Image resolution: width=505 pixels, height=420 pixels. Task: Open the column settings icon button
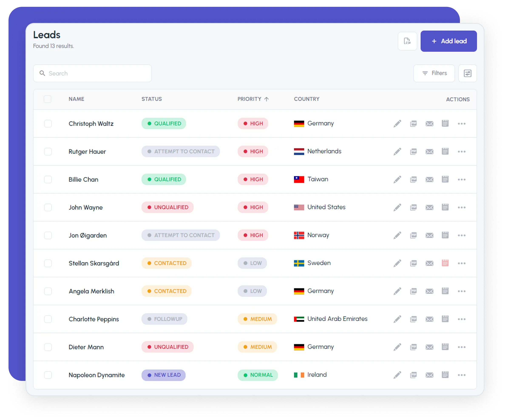point(467,73)
